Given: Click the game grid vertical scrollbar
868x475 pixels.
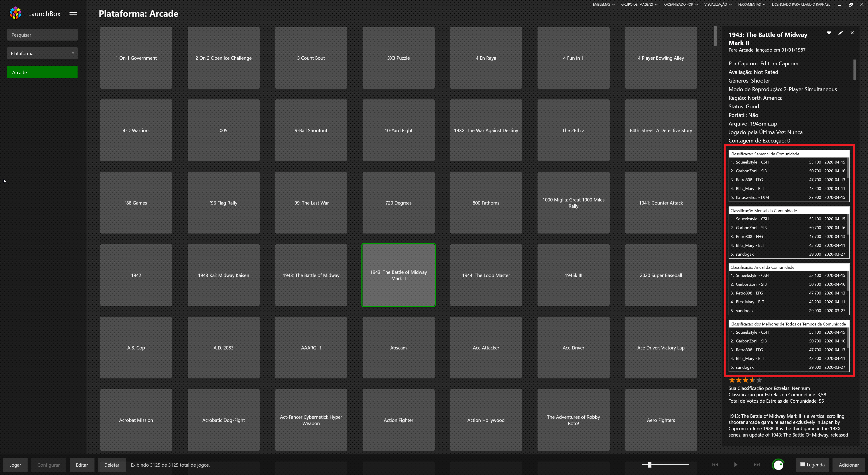Looking at the screenshot, I should coord(715,36).
